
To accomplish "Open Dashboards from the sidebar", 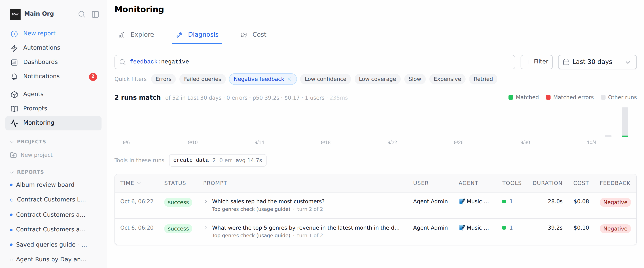I will (53, 62).
